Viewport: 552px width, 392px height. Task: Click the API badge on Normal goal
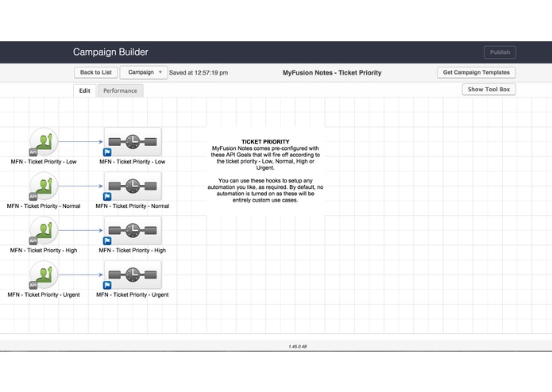(x=33, y=197)
